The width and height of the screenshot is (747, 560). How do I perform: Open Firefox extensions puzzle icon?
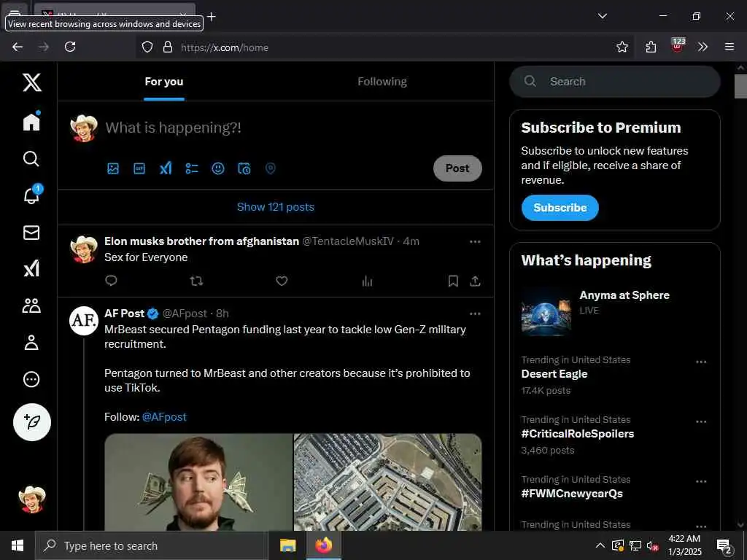[651, 47]
